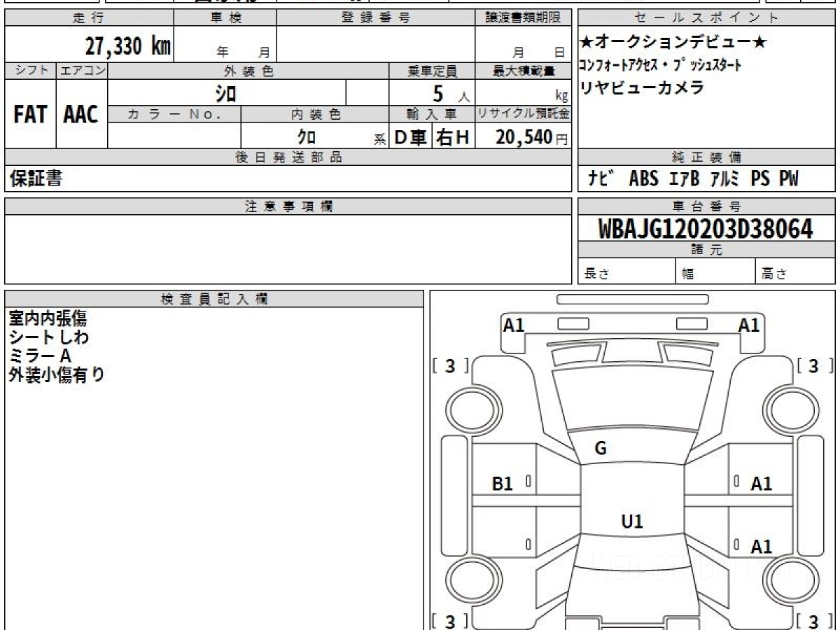
Task: Click the U1 mark on the roof
Action: point(632,521)
